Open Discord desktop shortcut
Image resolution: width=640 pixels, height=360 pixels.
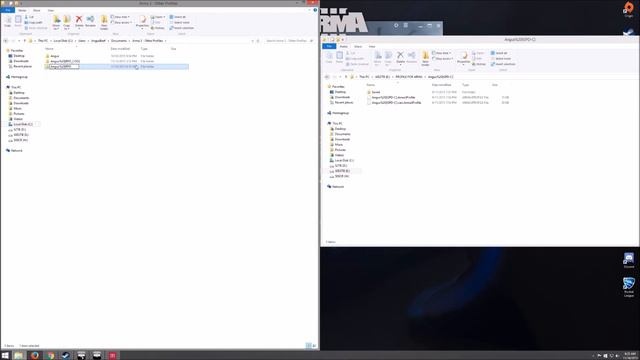point(629,260)
